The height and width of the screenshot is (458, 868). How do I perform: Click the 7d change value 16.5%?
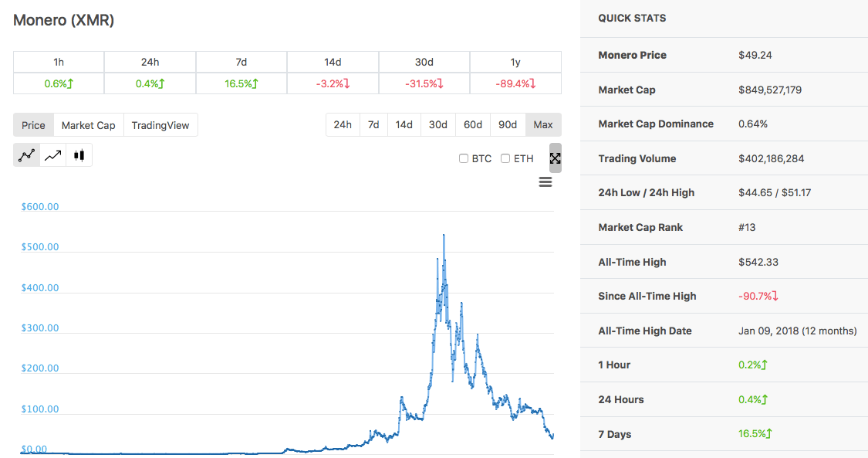pyautogui.click(x=241, y=83)
